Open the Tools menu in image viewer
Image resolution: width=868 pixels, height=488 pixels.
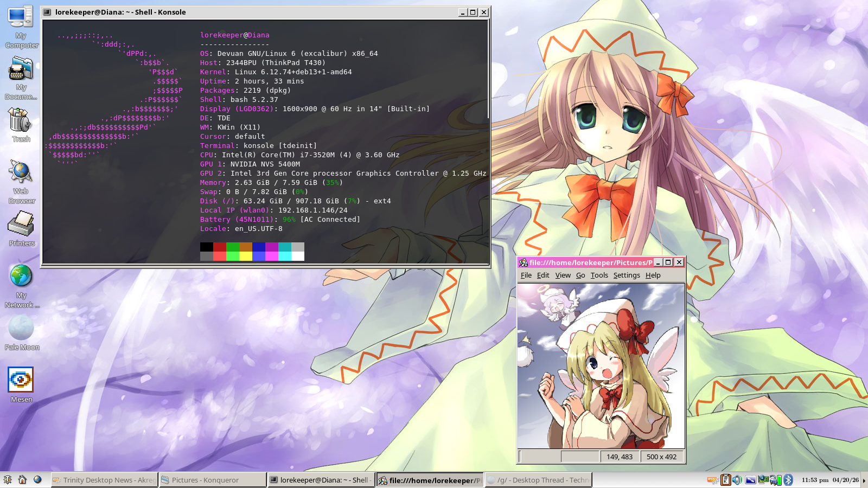[599, 275]
